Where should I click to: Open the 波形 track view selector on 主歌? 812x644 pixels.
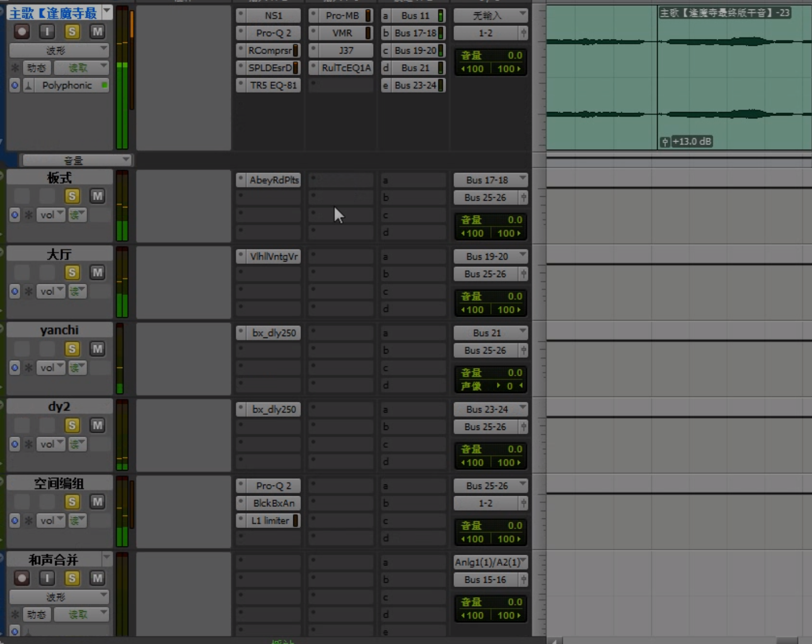[x=59, y=50]
